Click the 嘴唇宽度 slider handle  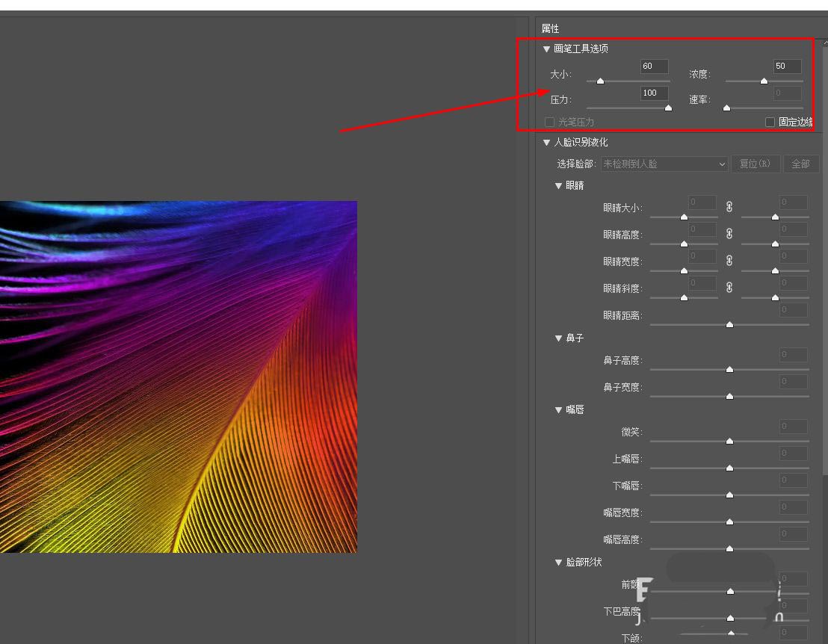click(x=730, y=521)
